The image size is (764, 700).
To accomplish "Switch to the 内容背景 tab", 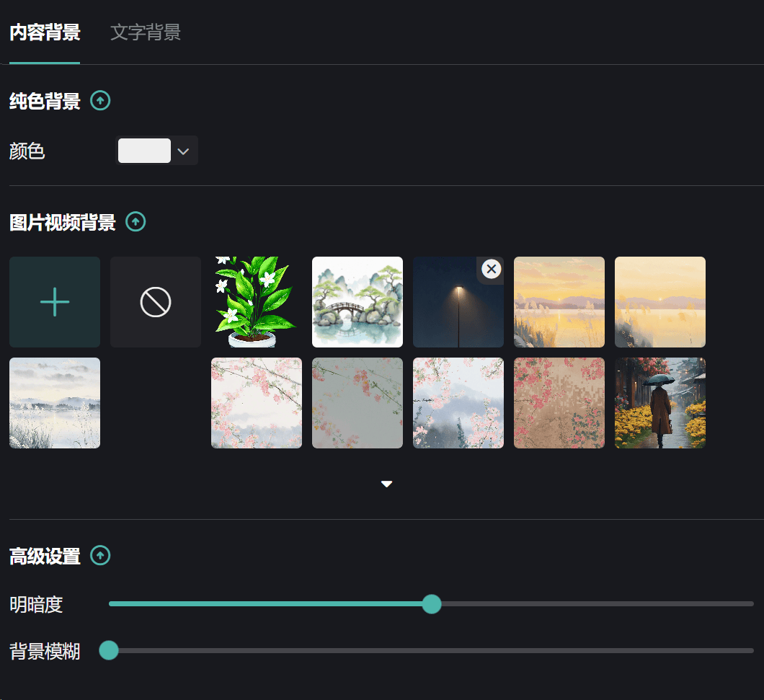I will pyautogui.click(x=45, y=32).
